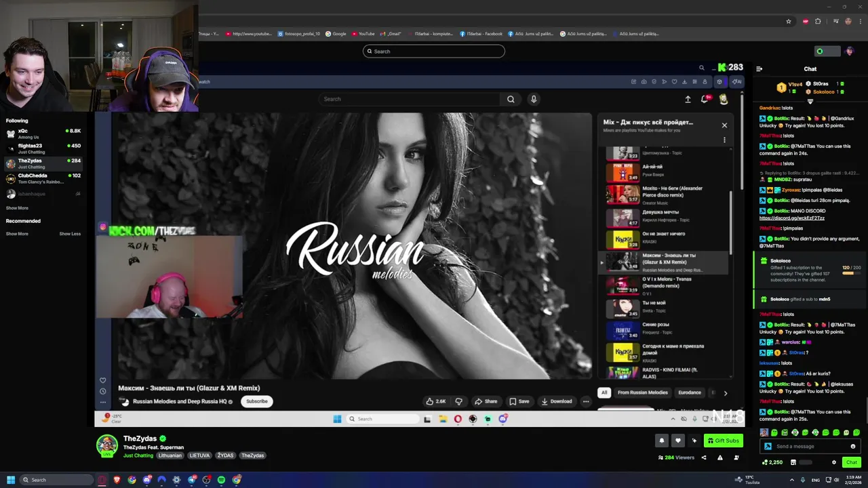The height and width of the screenshot is (488, 868).
Task: Click the YouTube Subscribe button
Action: coord(256,401)
